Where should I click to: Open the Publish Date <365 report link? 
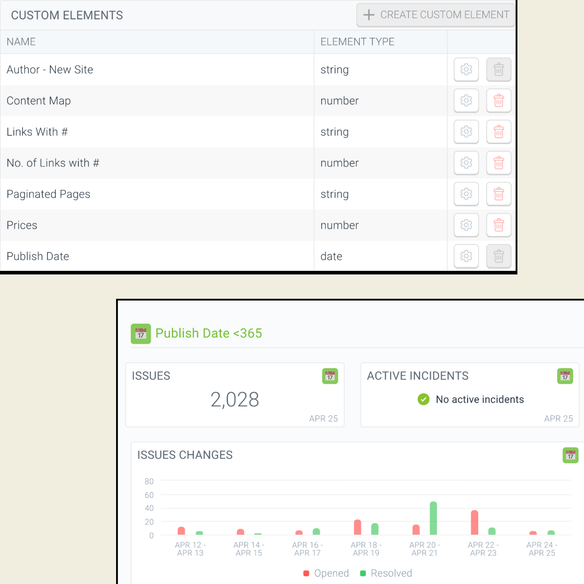(x=209, y=333)
